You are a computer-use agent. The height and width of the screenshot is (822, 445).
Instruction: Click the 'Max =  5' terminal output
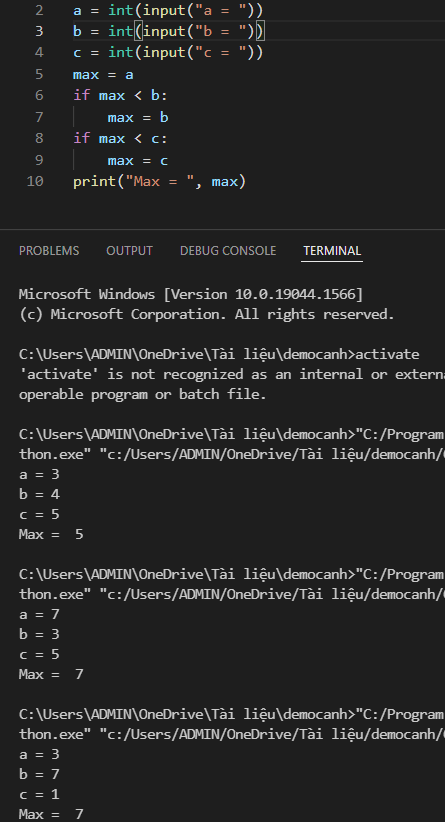click(x=51, y=534)
